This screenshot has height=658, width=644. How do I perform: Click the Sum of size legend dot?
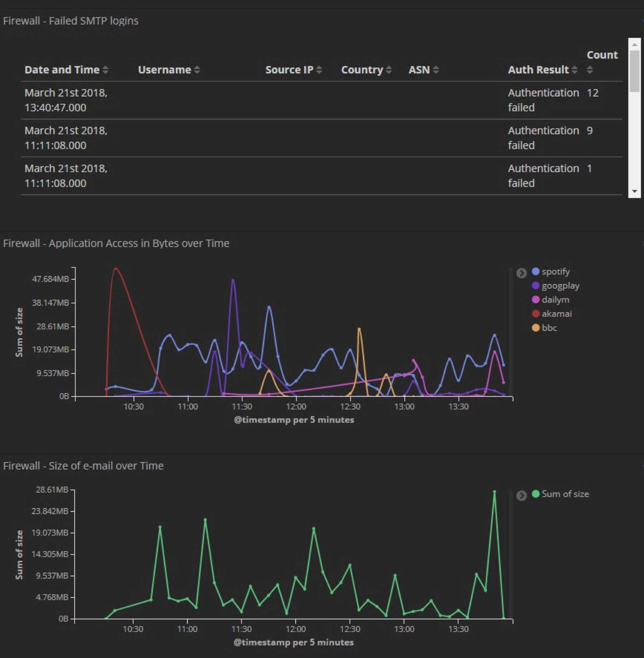tap(536, 494)
